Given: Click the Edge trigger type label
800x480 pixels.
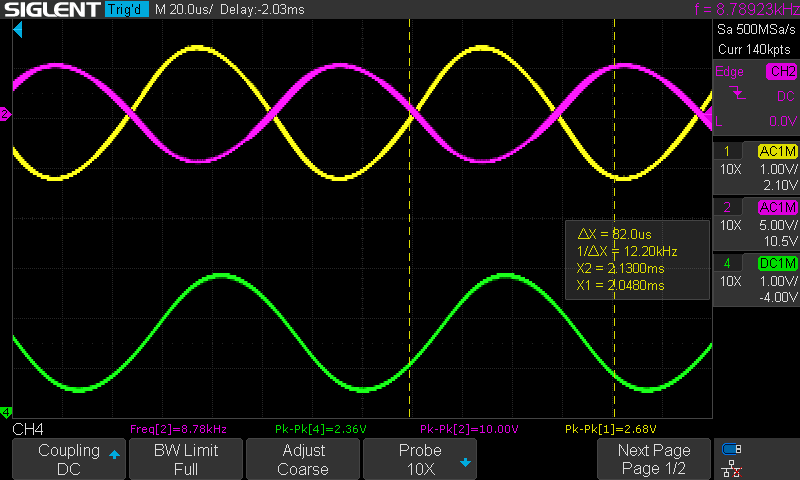Looking at the screenshot, I should 729,71.
